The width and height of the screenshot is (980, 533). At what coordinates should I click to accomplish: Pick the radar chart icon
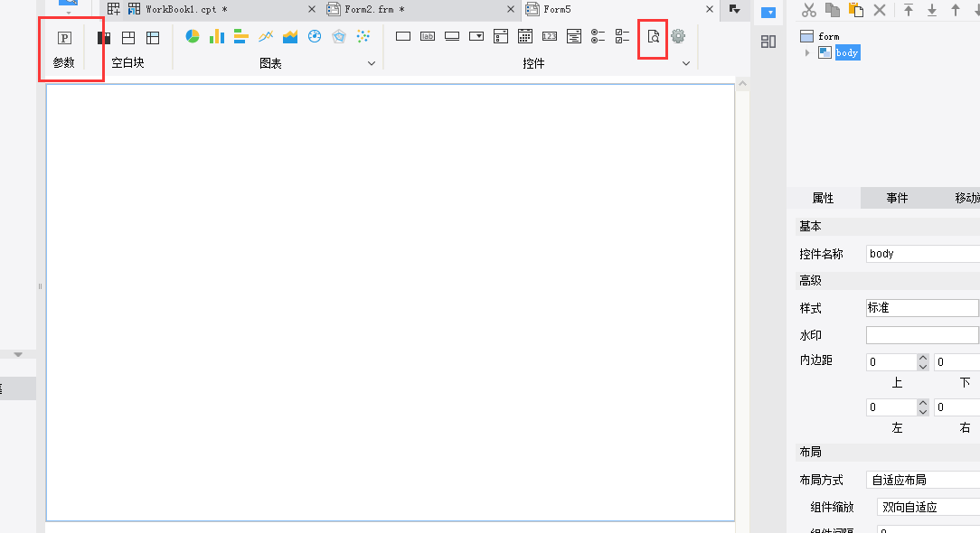coord(339,37)
